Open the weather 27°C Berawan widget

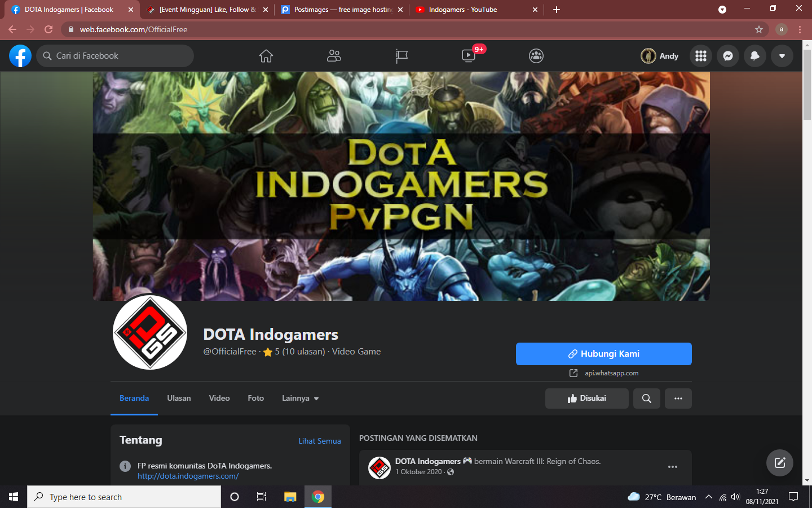(x=662, y=497)
